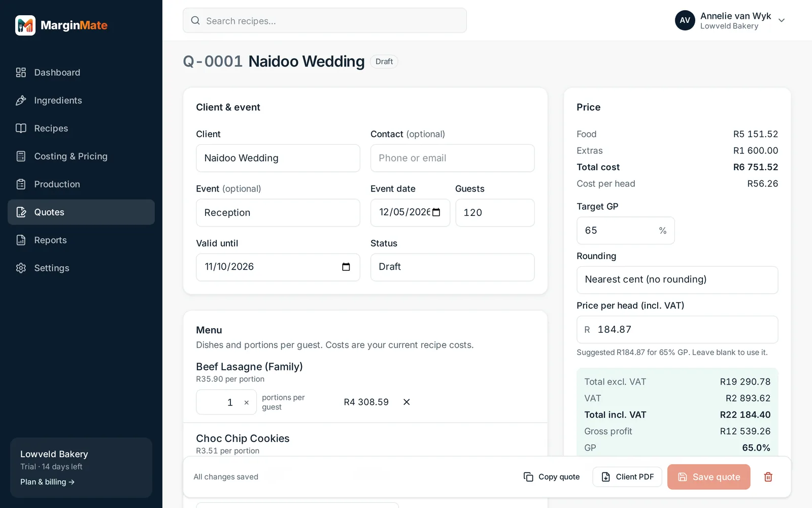The image size is (812, 508).
Task: Click the Contact phone or email field
Action: point(452,158)
